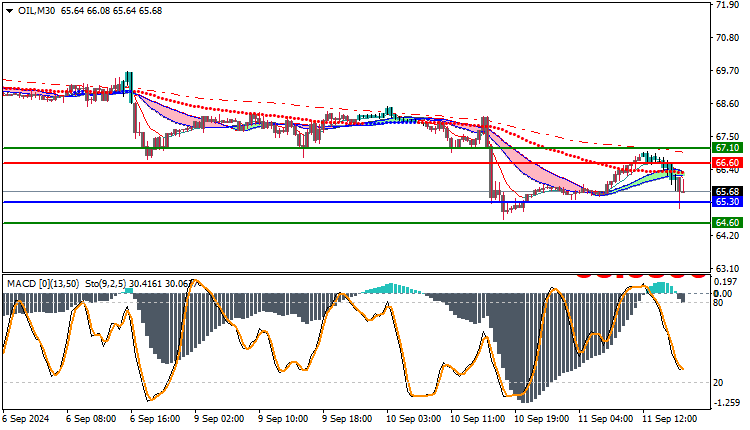Click the 64.60 green price label
Viewport: 750px width, 430px height.
727,222
